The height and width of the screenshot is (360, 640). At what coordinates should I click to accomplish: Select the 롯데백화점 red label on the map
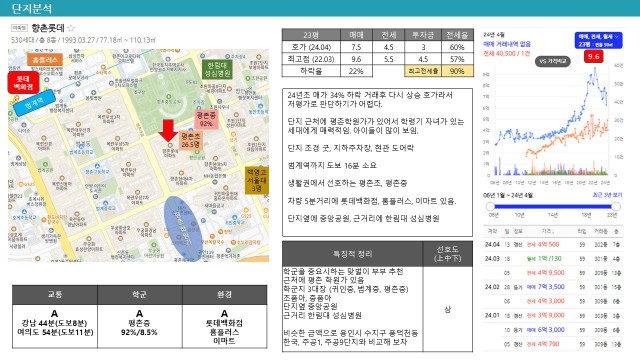23,82
